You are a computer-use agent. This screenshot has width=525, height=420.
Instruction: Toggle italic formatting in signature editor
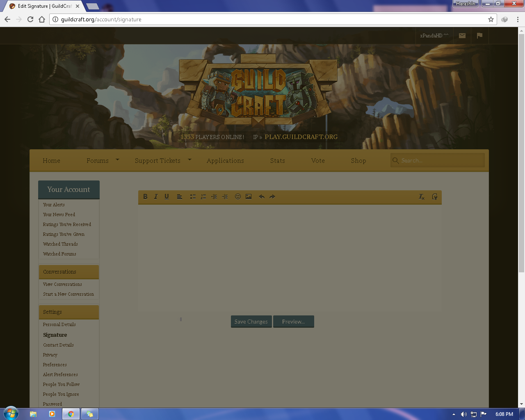156,197
